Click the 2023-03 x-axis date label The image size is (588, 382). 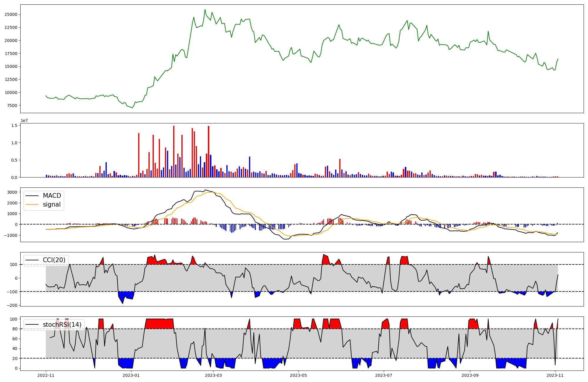(x=213, y=375)
